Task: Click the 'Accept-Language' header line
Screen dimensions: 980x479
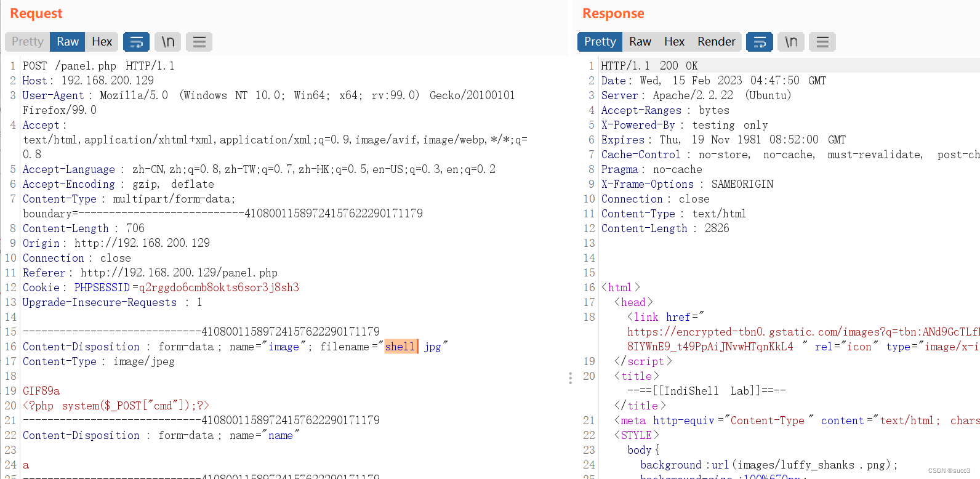Action: [x=259, y=169]
